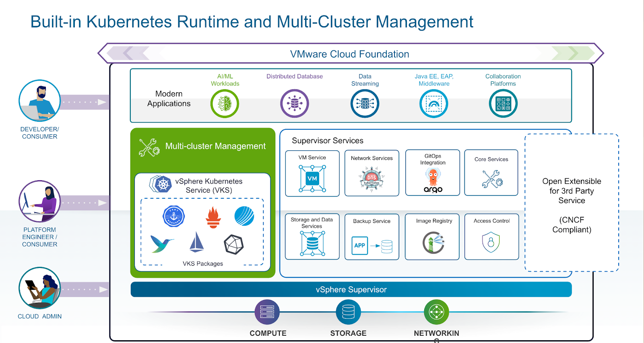
Task: Click the 'Java EE, EAP, Middleware' text
Action: [x=434, y=80]
